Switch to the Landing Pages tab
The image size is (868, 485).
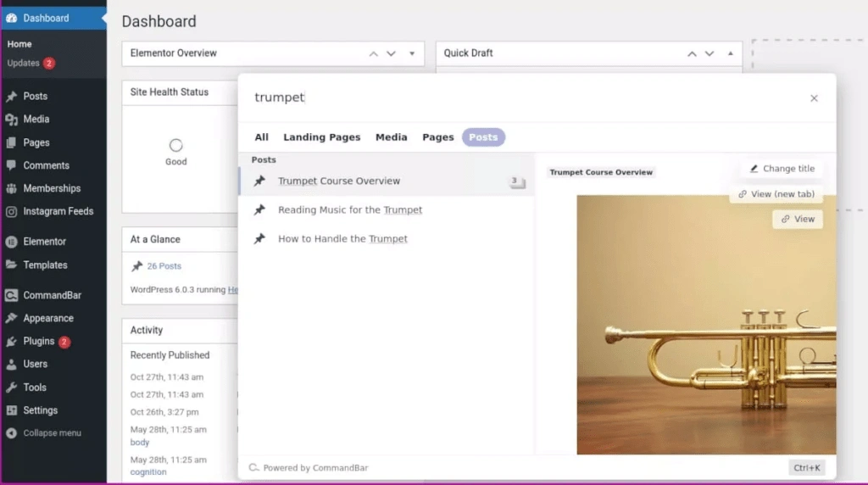pyautogui.click(x=321, y=137)
